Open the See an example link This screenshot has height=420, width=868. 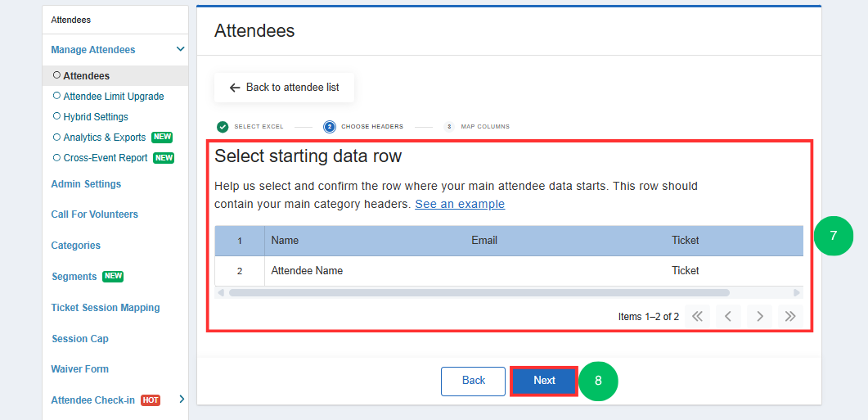click(460, 204)
